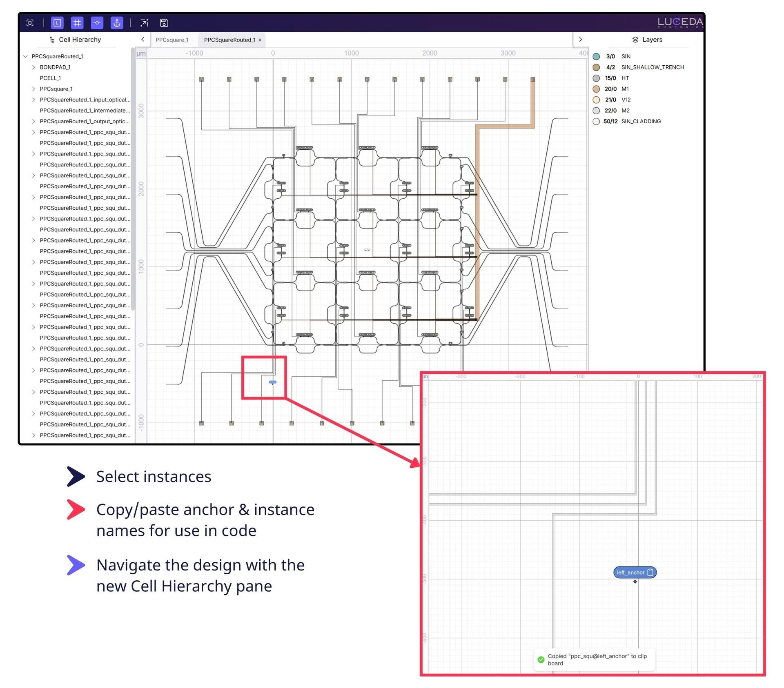Image resolution: width=784 pixels, height=688 pixels.
Task: Toggle the rulers button in the toolbar
Action: [x=57, y=23]
